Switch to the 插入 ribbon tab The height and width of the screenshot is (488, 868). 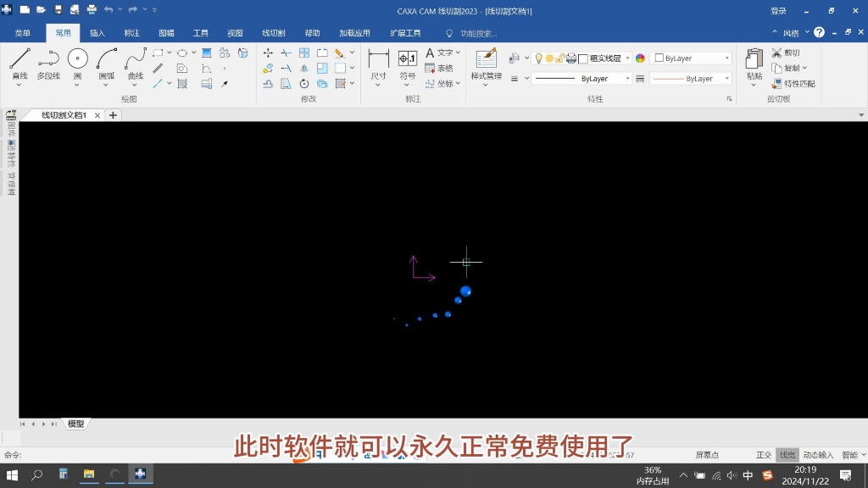(x=97, y=33)
